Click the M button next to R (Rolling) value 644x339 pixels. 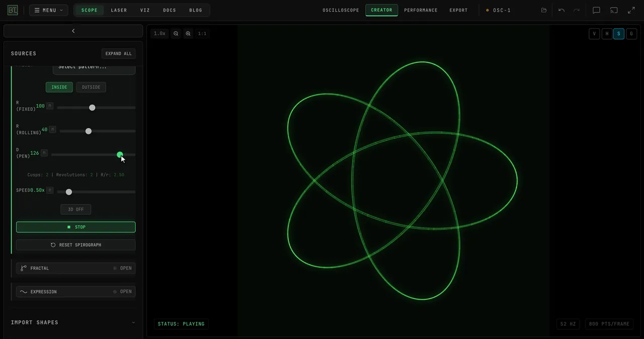[52, 130]
